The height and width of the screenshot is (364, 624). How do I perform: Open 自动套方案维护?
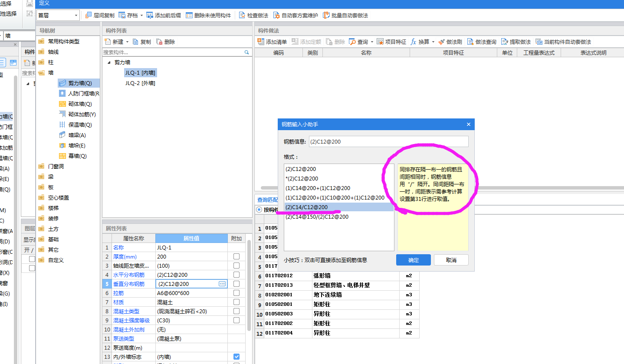coord(296,15)
